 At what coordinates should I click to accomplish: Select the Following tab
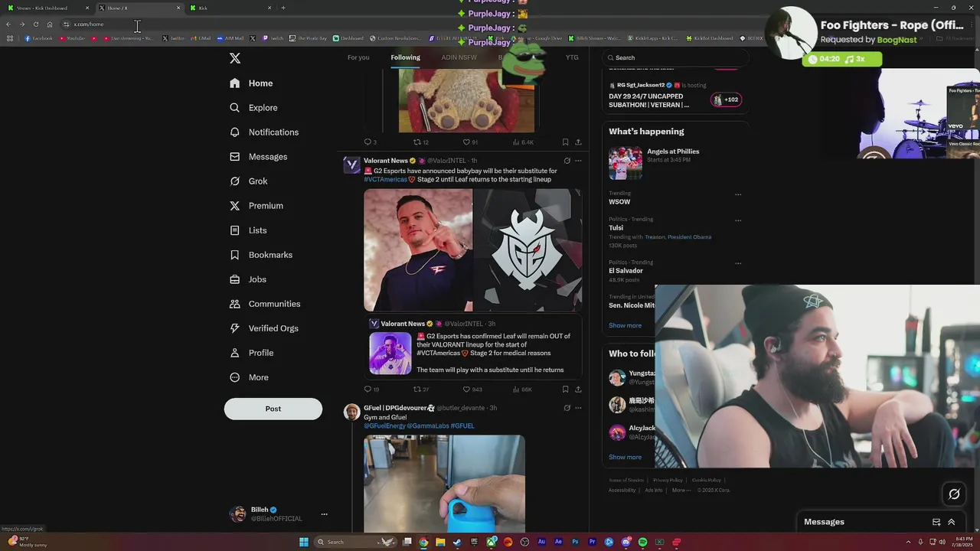405,57
